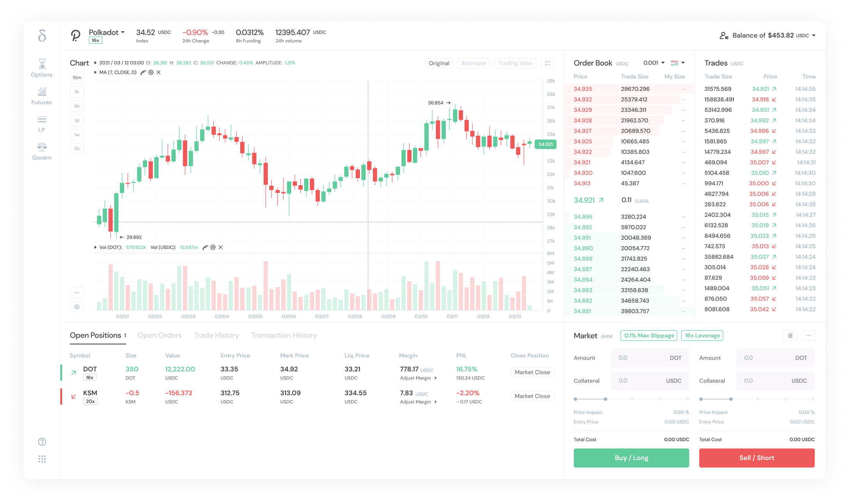Market Close the KSM position

click(x=532, y=396)
